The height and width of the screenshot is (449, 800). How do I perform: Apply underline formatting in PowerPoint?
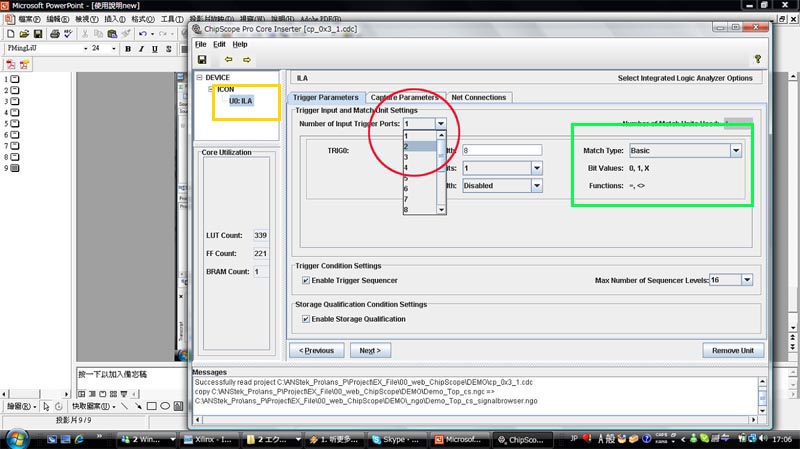tap(155, 48)
